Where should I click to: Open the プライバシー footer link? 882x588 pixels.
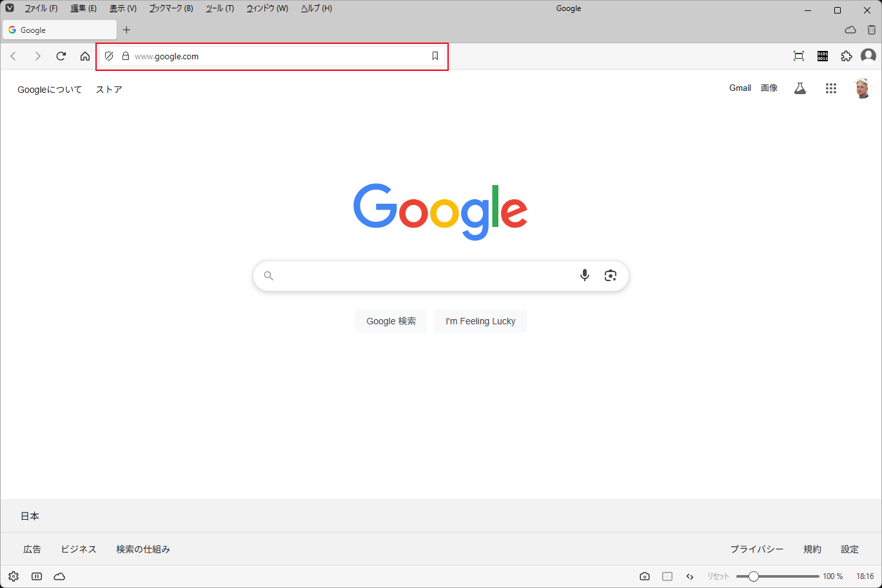point(757,549)
